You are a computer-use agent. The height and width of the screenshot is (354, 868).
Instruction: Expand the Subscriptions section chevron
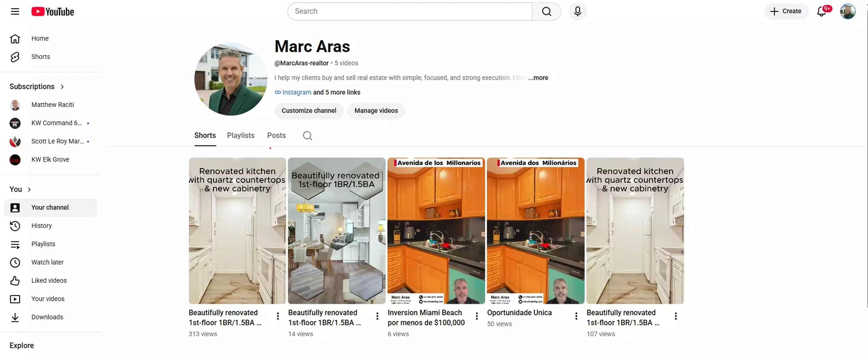point(62,87)
